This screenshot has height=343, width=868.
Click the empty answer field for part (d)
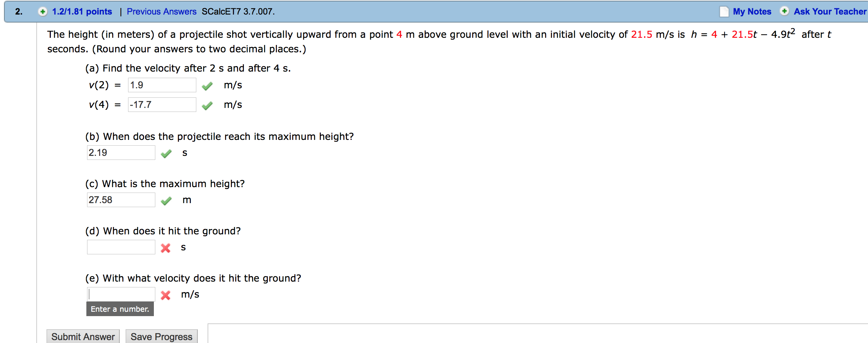point(121,247)
